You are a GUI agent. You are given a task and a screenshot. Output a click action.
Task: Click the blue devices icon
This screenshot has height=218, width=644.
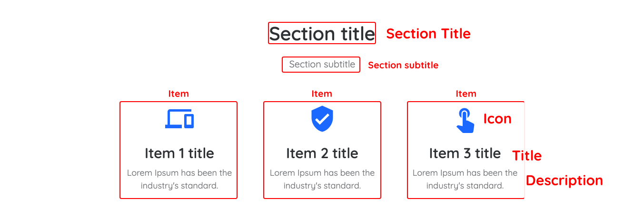179,119
